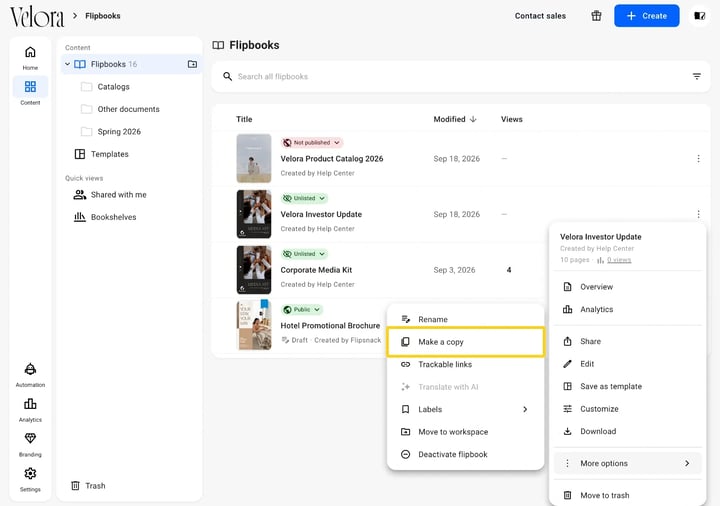Screen dimensions: 720x506
Task: Open Unlisted dropdown for Velora Investor Update
Action: click(304, 198)
